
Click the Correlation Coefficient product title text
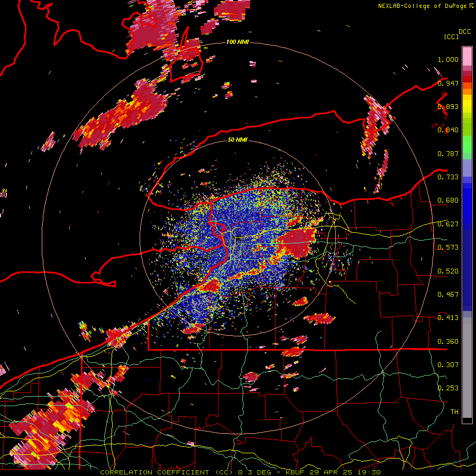(x=167, y=472)
